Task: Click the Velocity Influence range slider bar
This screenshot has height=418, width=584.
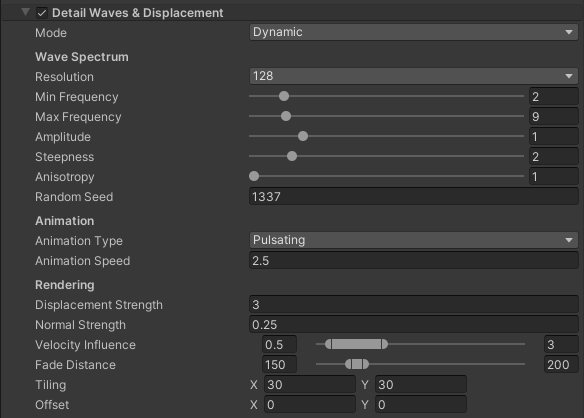Action: (x=356, y=344)
